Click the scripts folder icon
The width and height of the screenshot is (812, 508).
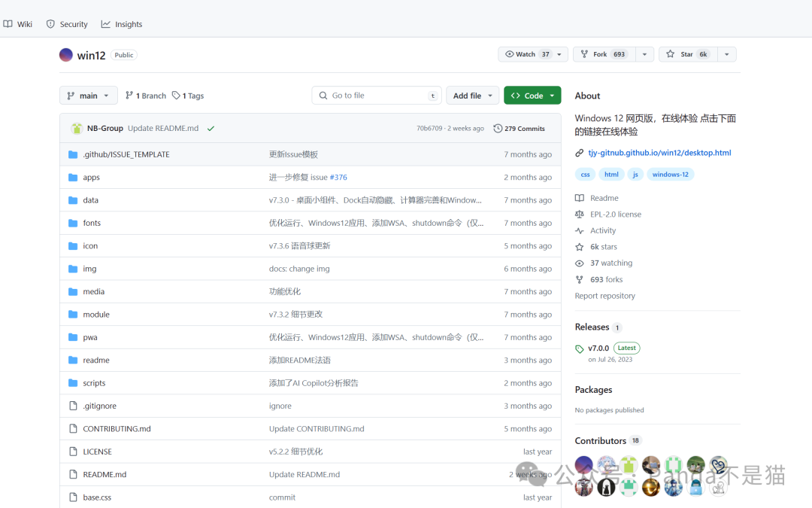73,382
